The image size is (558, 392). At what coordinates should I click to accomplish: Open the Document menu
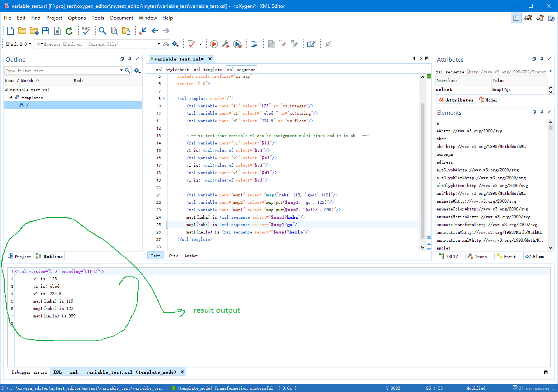point(121,18)
